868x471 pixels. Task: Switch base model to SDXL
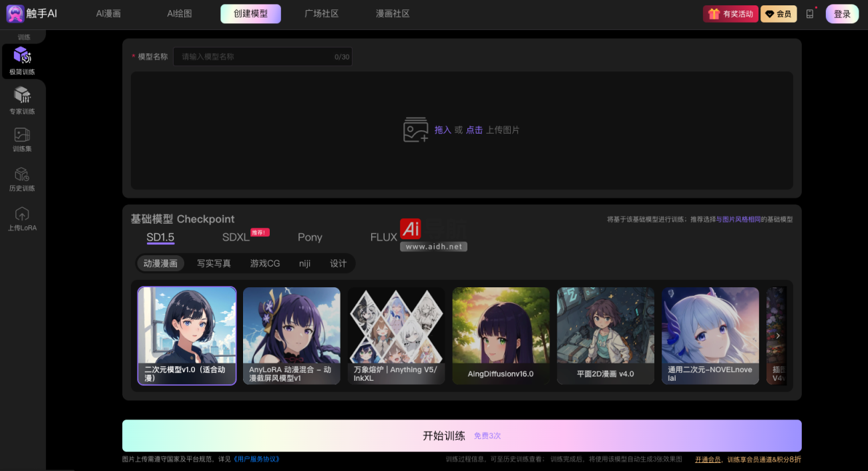point(235,237)
